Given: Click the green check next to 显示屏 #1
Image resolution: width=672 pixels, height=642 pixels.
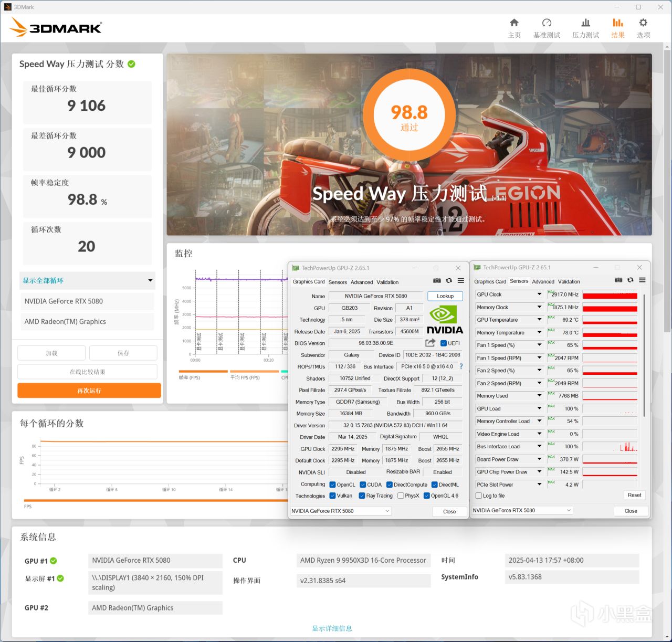Looking at the screenshot, I should (x=60, y=578).
